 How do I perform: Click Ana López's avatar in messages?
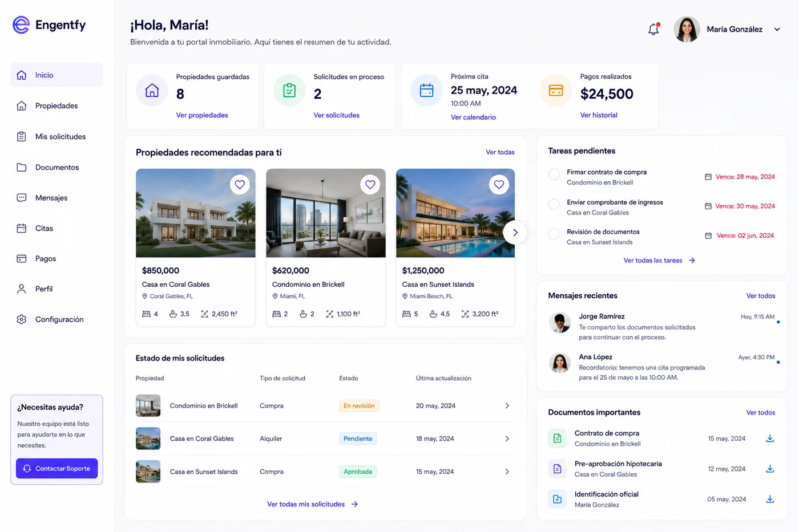pos(560,363)
